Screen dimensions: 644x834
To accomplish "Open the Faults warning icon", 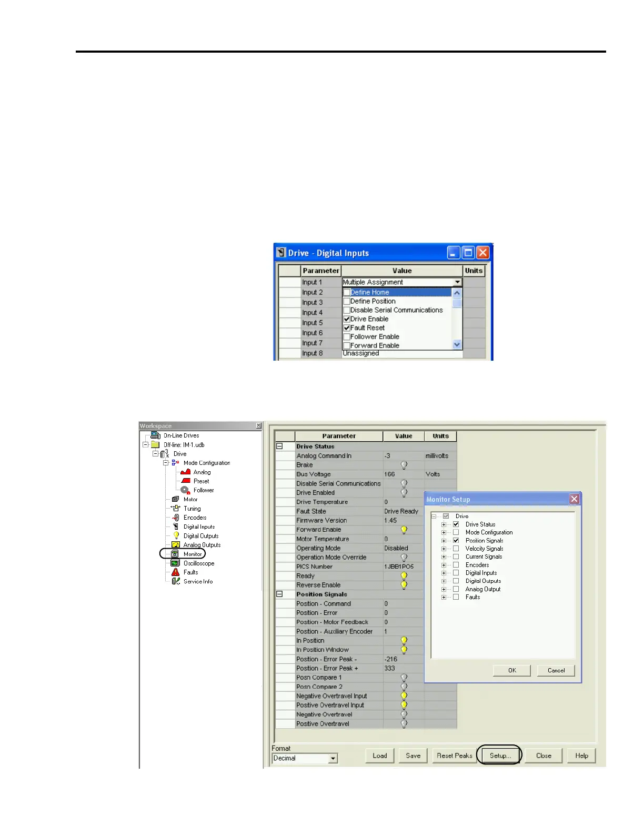I will 175,572.
